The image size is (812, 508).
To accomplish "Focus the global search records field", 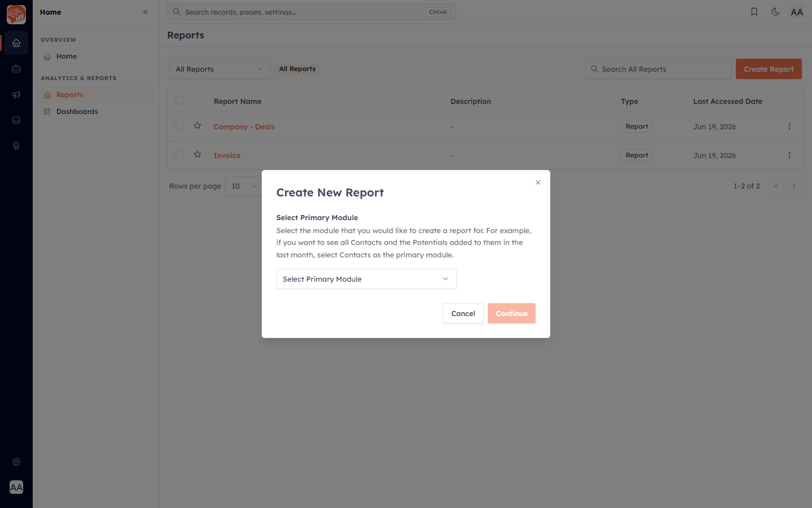I will coord(311,12).
